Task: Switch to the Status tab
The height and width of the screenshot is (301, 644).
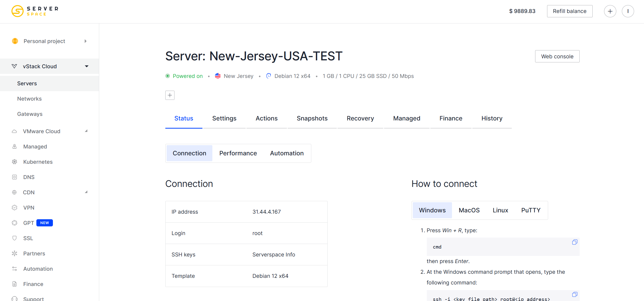Action: [x=184, y=118]
